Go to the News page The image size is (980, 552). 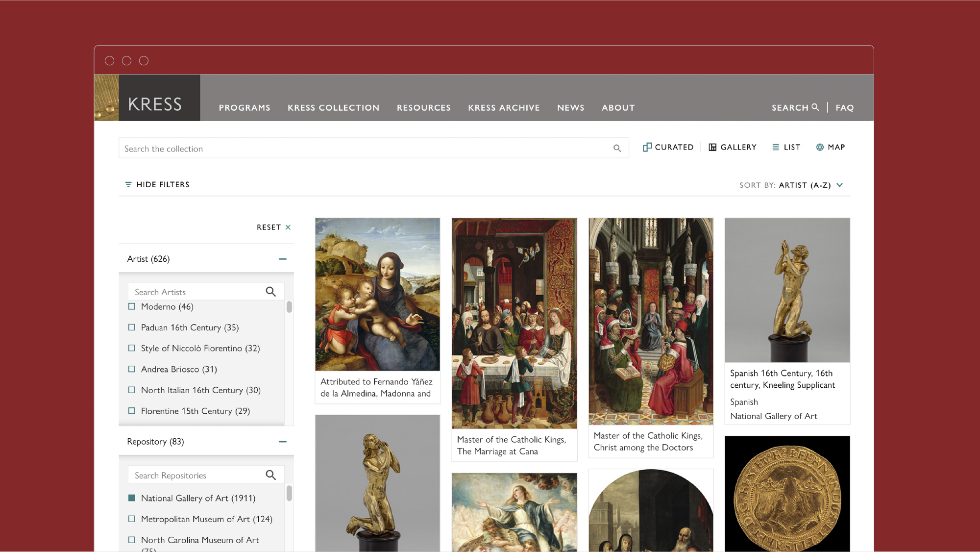(570, 107)
